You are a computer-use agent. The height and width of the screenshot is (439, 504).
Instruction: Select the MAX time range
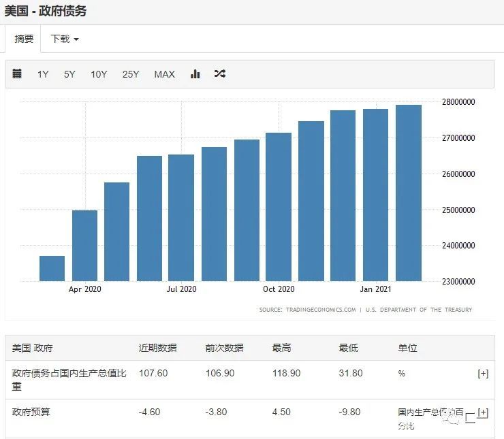[x=165, y=74]
